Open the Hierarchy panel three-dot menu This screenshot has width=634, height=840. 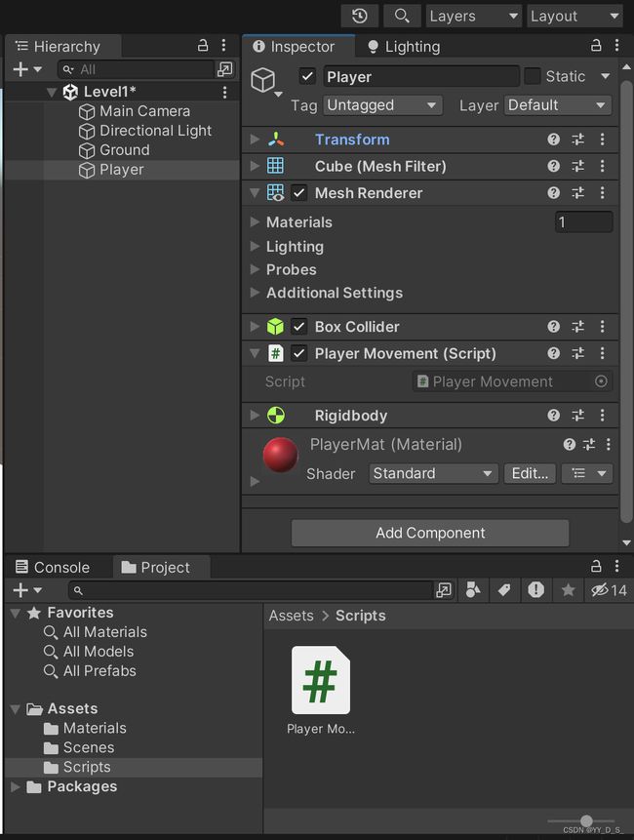pyautogui.click(x=223, y=46)
